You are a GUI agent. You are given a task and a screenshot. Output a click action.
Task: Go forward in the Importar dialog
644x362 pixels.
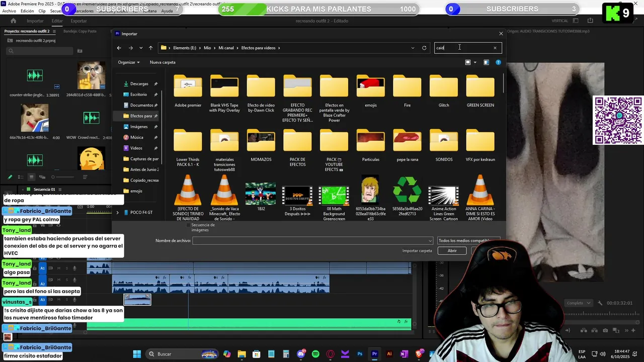pyautogui.click(x=130, y=48)
